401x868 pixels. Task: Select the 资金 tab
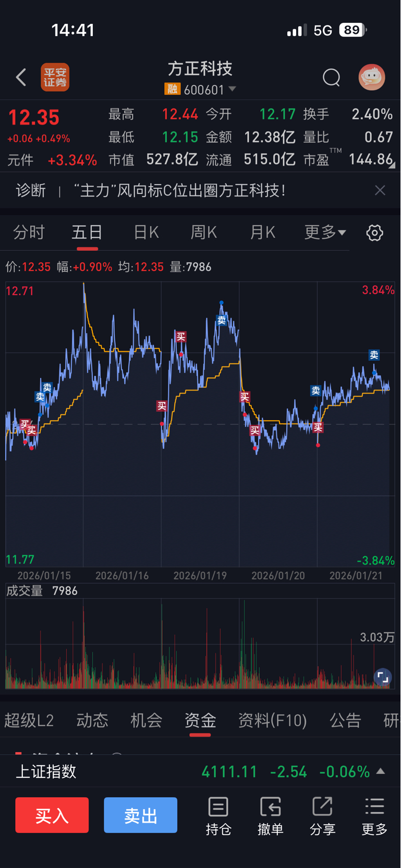tap(200, 720)
